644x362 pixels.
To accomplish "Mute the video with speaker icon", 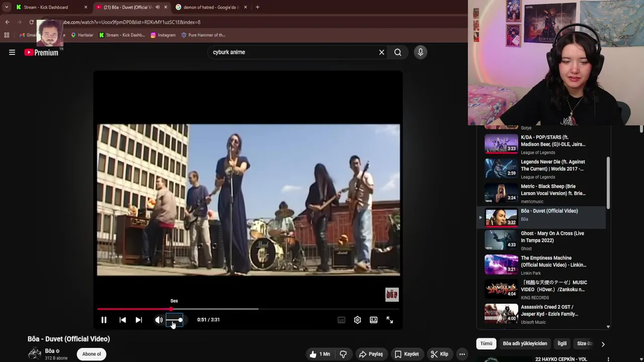I will [x=159, y=320].
